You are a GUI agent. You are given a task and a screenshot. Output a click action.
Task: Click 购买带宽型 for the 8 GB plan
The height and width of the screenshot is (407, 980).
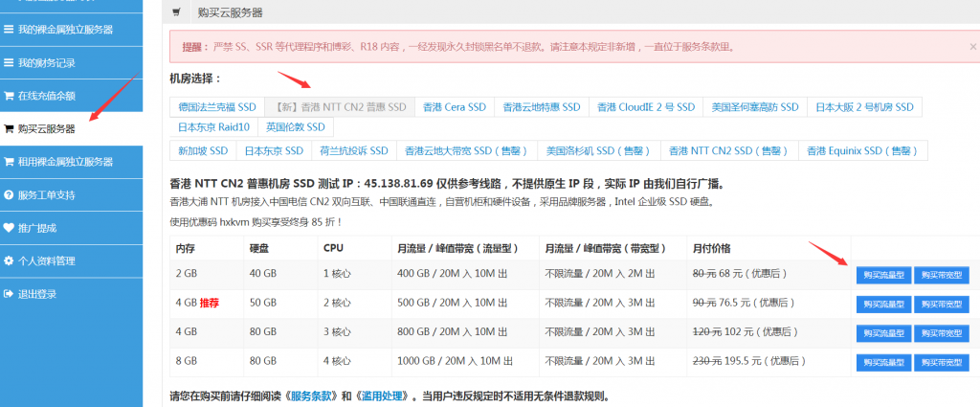(x=941, y=362)
